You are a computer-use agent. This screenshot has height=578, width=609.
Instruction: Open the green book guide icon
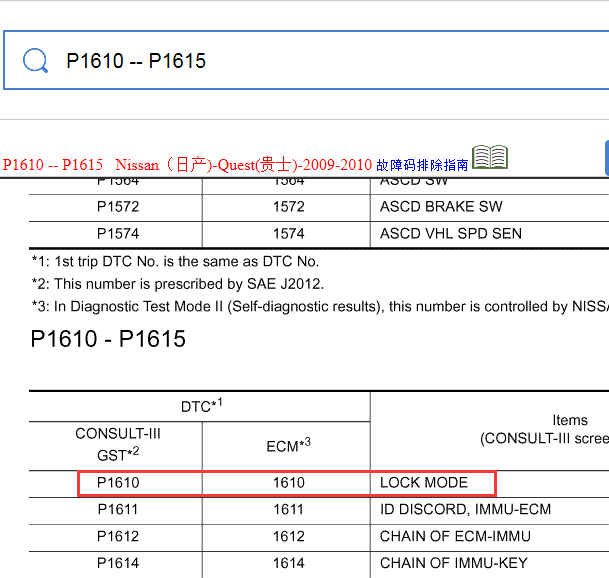[490, 157]
